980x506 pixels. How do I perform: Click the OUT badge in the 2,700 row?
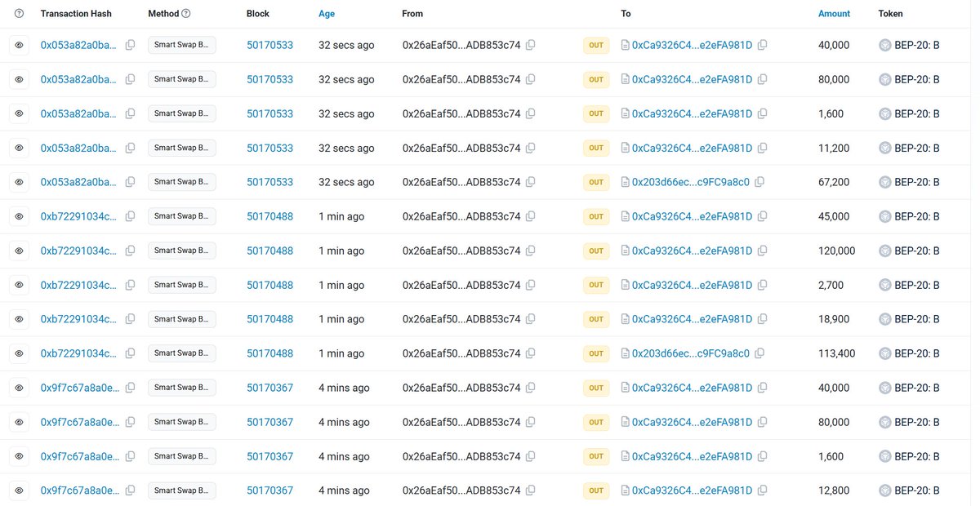click(x=596, y=286)
